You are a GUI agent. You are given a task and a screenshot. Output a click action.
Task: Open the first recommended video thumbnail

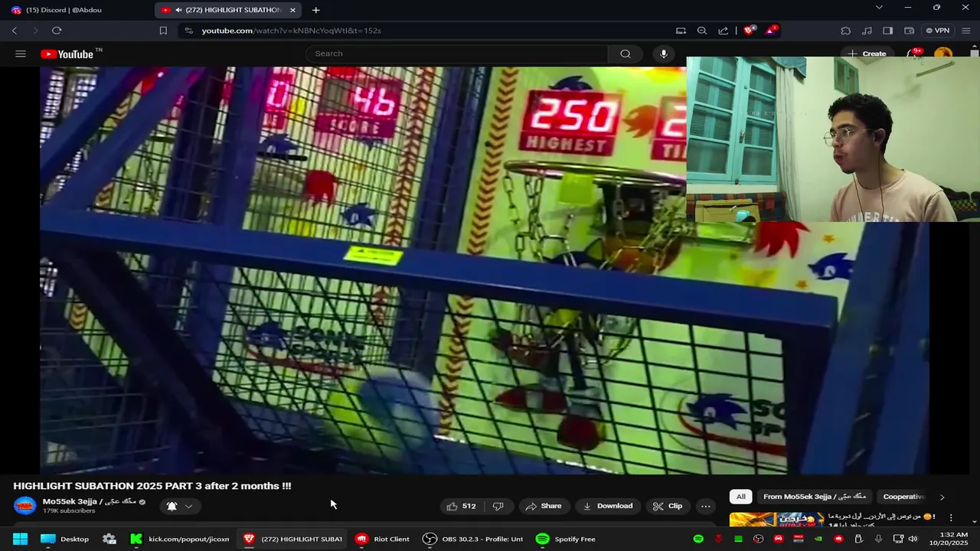pos(776,520)
